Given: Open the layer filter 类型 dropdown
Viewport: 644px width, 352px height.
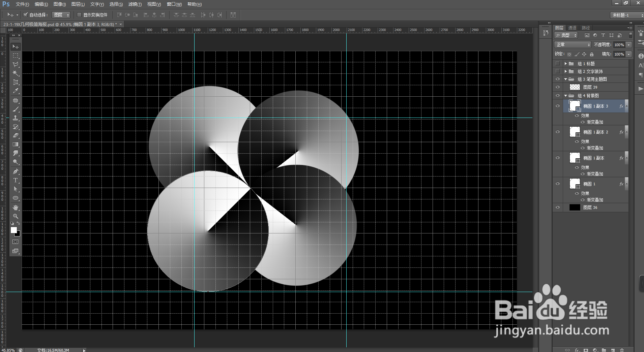Looking at the screenshot, I should pos(566,35).
